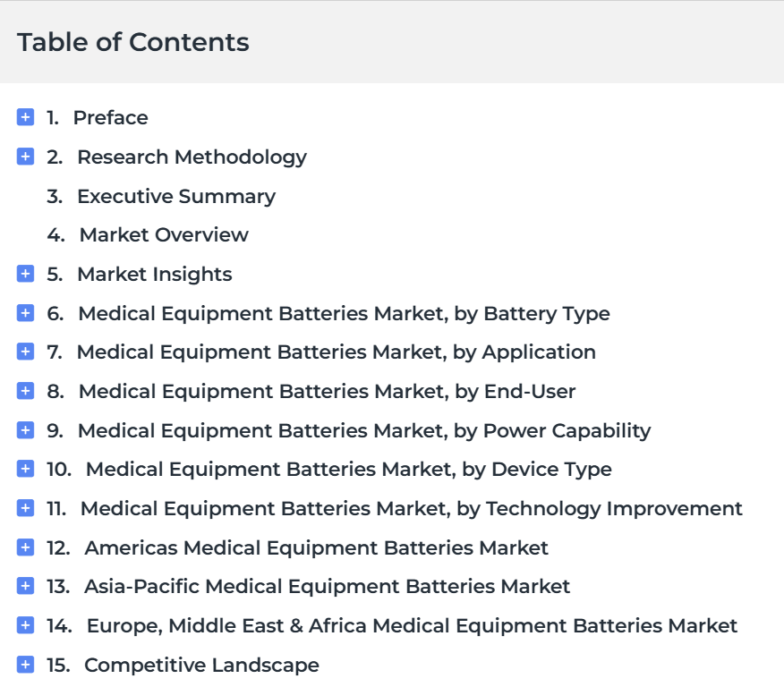Select Medical Equipment Batteries Market, by Application text

[336, 352]
